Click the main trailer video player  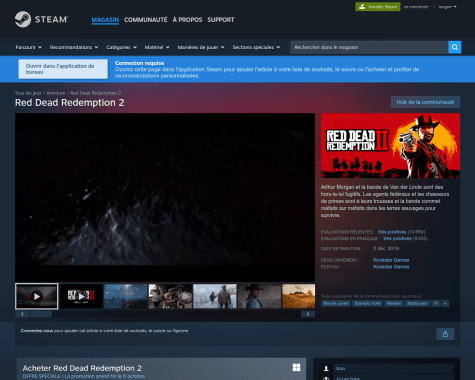coord(165,197)
